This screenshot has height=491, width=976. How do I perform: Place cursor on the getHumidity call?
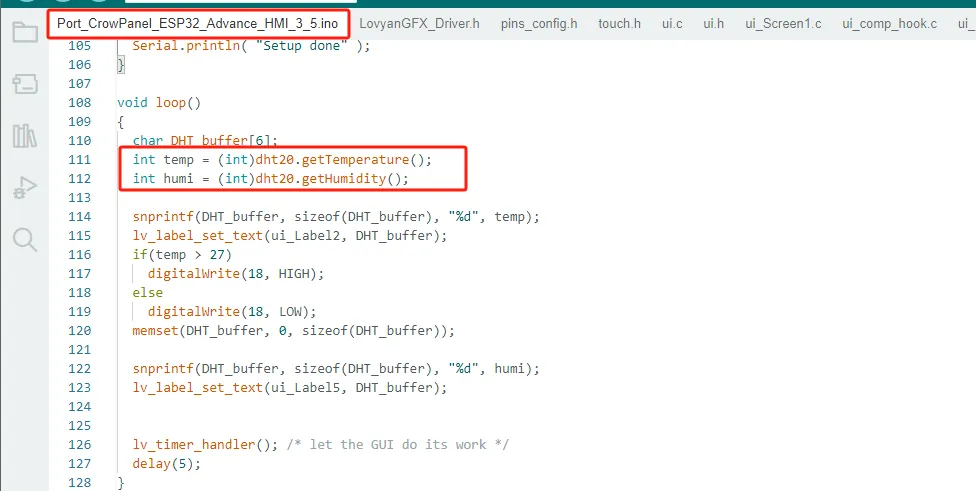[x=340, y=179]
